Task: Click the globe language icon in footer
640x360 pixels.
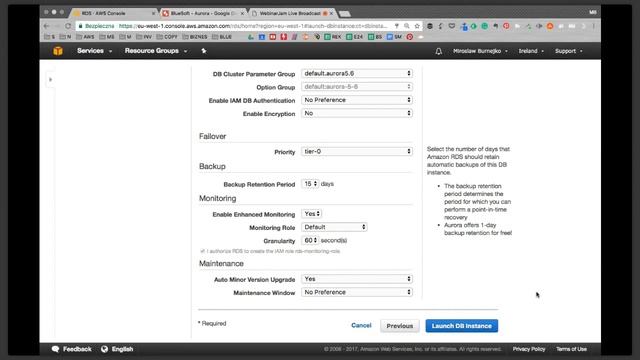Action: tap(104, 349)
